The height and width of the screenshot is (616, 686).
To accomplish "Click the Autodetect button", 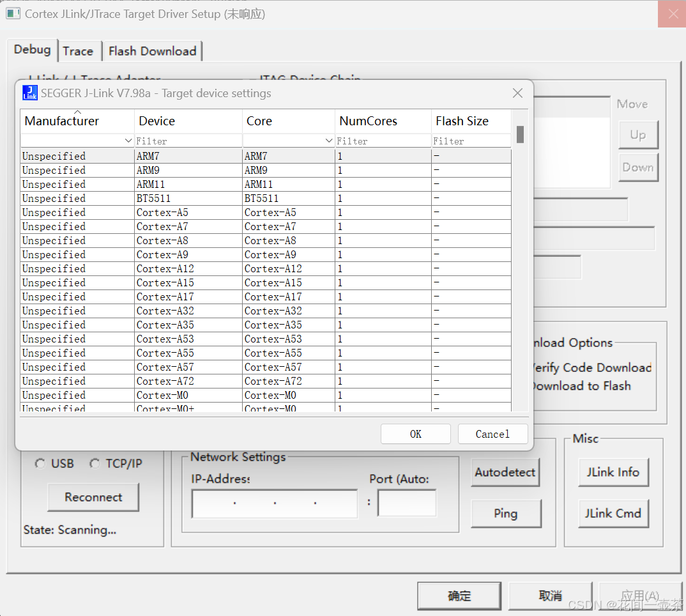I will coord(505,472).
